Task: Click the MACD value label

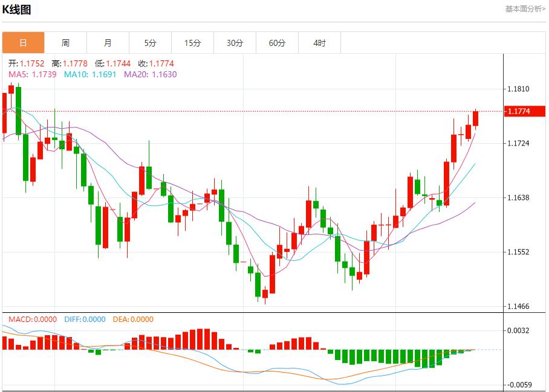Action: point(32,320)
